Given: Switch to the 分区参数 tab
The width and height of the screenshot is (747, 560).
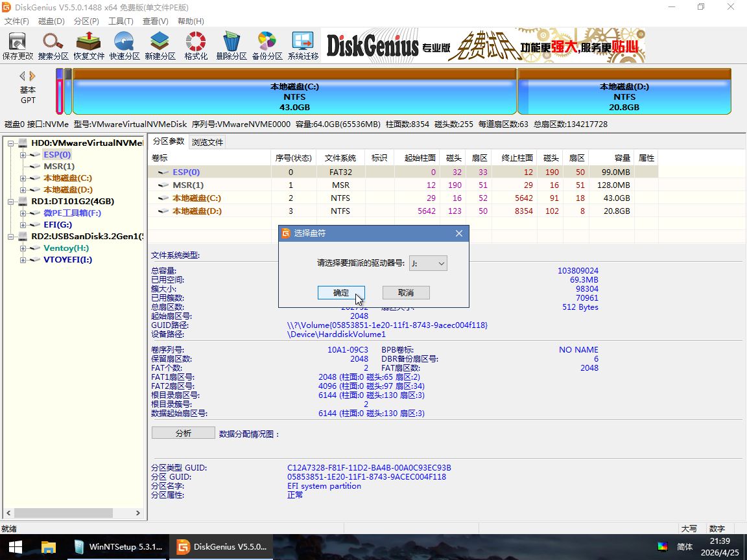Looking at the screenshot, I should pyautogui.click(x=169, y=141).
